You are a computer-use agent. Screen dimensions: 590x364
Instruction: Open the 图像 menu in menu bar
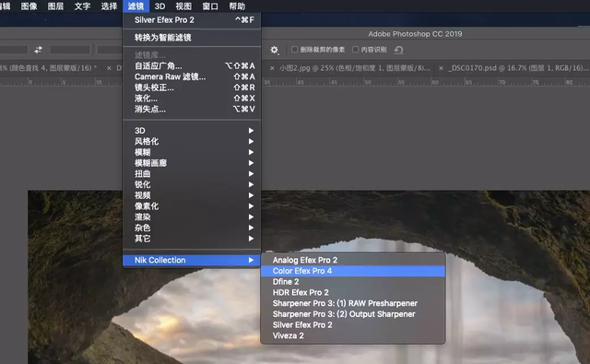pyautogui.click(x=29, y=6)
